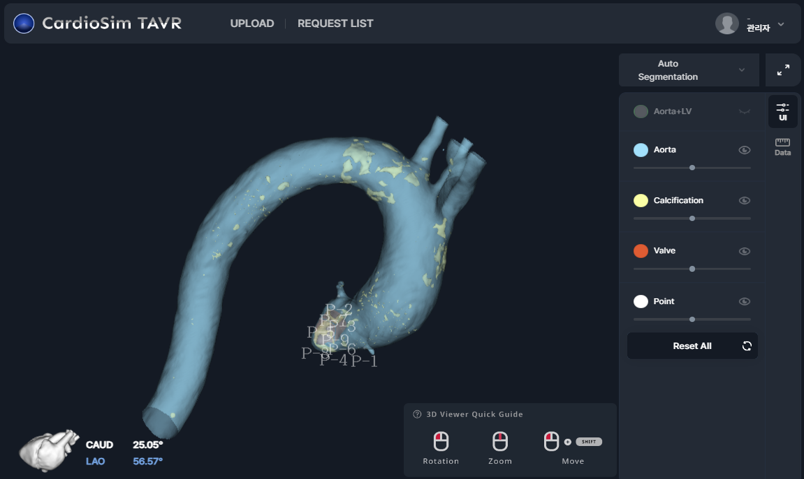The width and height of the screenshot is (804, 479).
Task: Click the Quick Guide help icon
Action: (417, 414)
